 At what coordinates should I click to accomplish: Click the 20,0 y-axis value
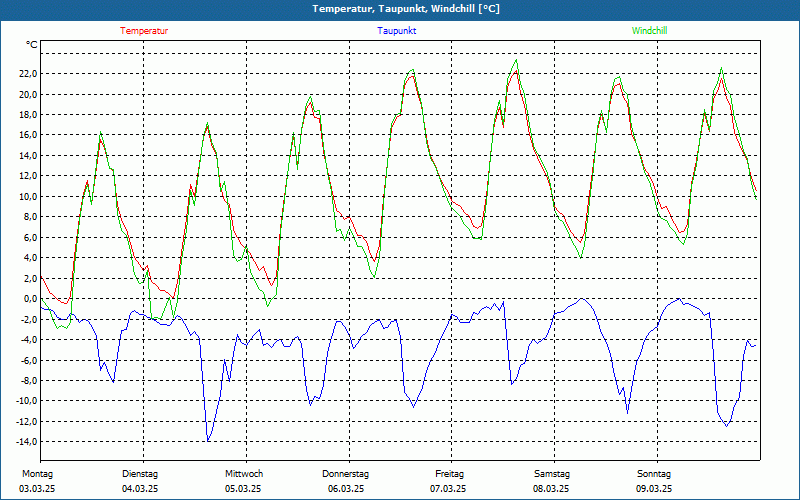[x=28, y=94]
